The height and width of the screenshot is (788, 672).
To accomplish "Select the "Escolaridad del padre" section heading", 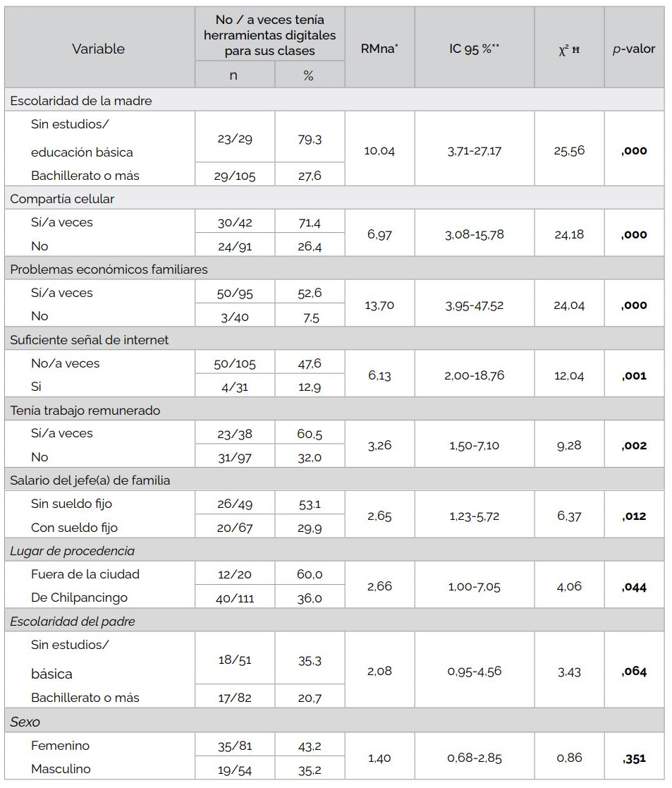I will (73, 622).
